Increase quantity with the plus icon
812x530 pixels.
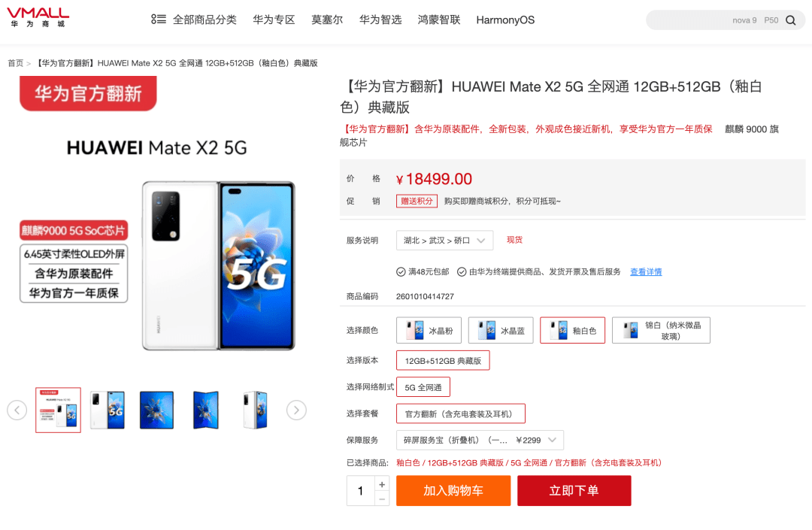(382, 484)
